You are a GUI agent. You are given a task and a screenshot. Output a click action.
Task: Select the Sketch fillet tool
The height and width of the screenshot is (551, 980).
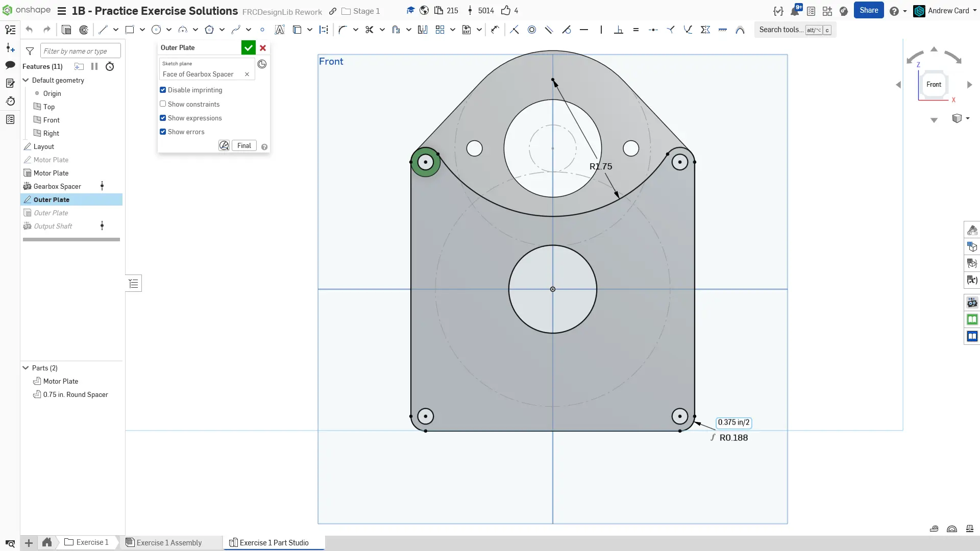pyautogui.click(x=342, y=30)
